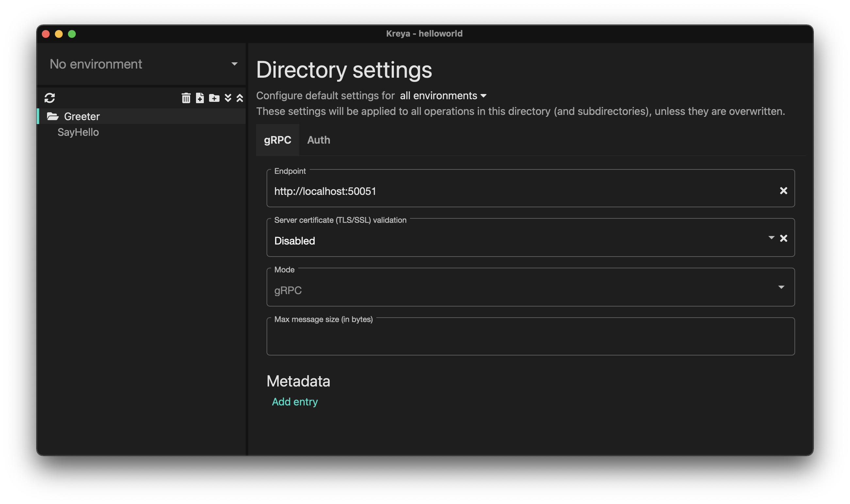
Task: Click the trash delete icon
Action: tap(186, 98)
